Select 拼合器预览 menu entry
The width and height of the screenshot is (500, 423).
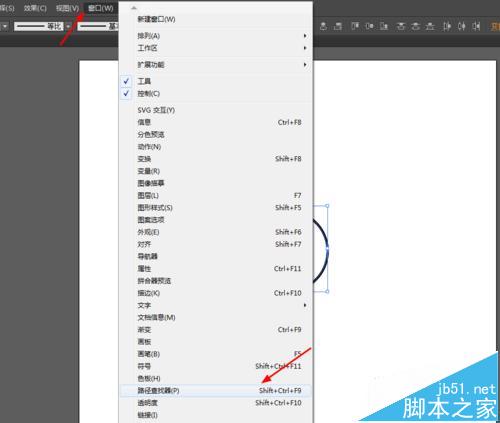tap(216, 281)
